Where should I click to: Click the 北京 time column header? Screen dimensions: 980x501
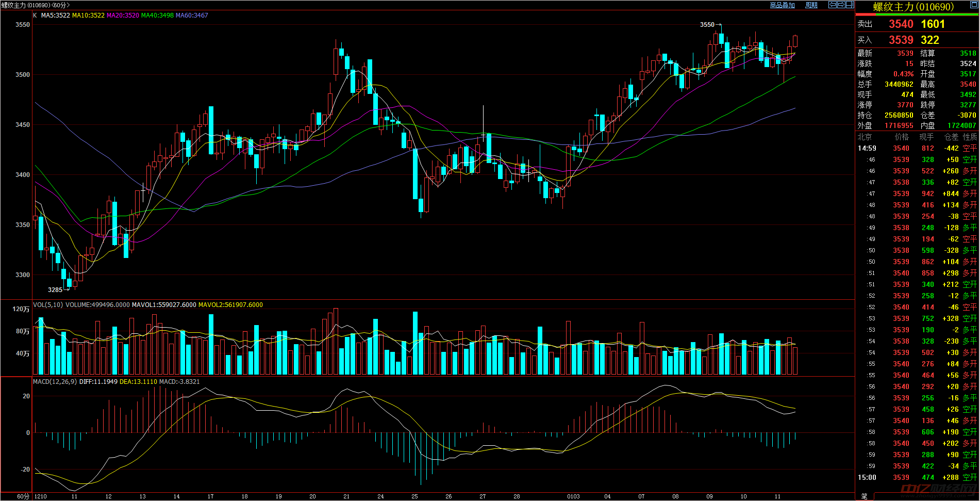(x=865, y=137)
